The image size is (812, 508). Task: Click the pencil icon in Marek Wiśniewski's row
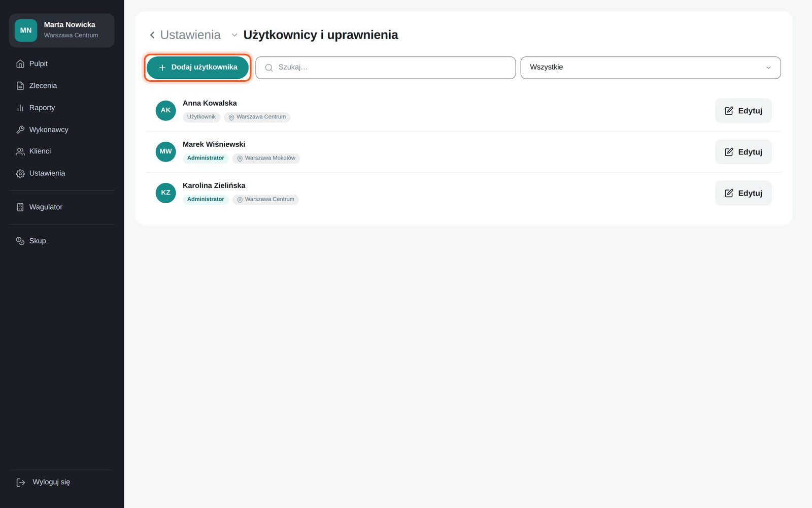pos(729,152)
